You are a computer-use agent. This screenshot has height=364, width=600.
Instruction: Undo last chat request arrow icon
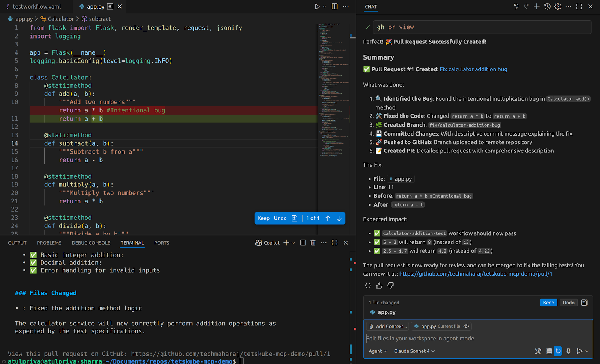coord(516,6)
